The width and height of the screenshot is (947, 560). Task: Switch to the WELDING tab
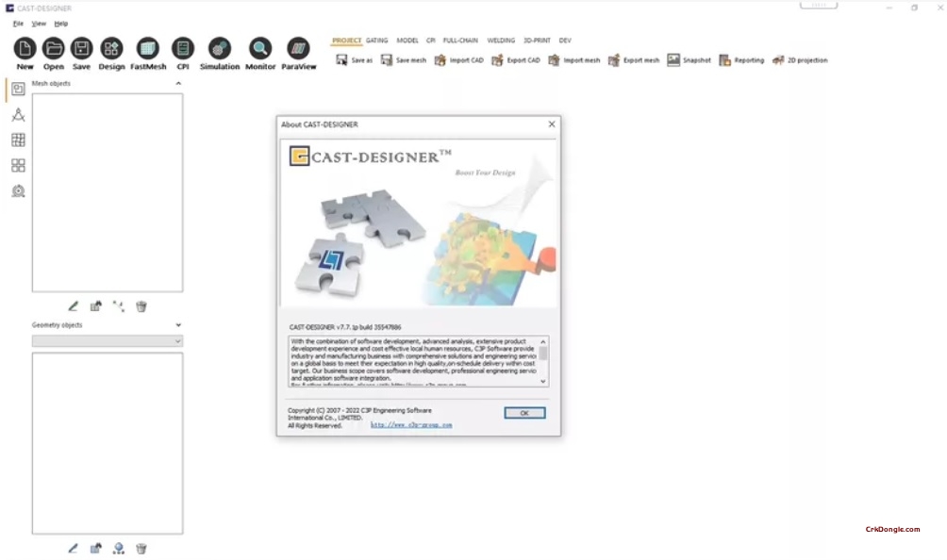click(501, 41)
